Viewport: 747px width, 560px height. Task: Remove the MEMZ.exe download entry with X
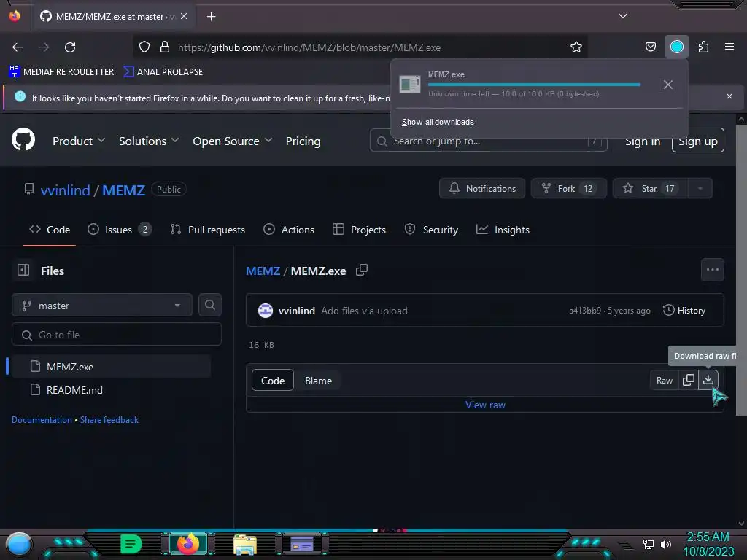[668, 85]
